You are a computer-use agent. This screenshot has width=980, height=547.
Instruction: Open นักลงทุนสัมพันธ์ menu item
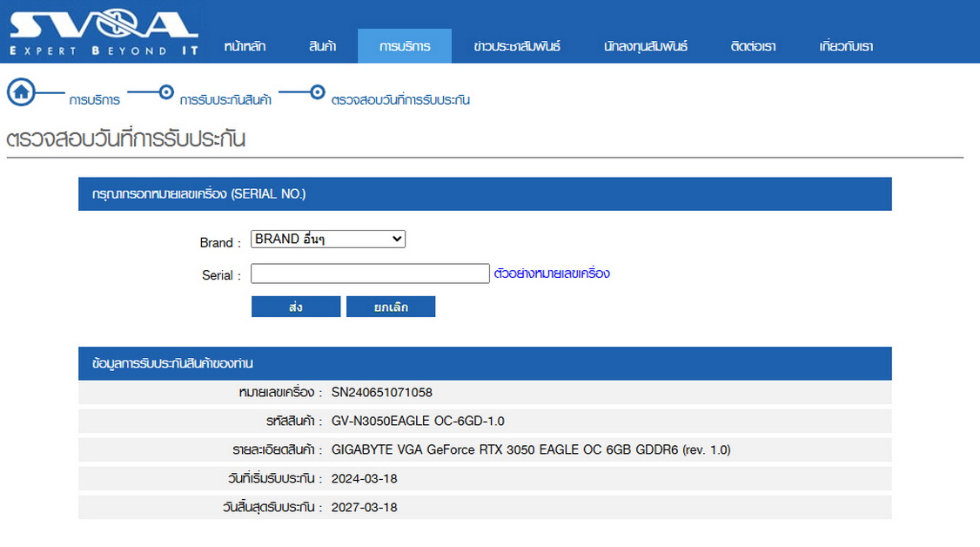point(646,46)
